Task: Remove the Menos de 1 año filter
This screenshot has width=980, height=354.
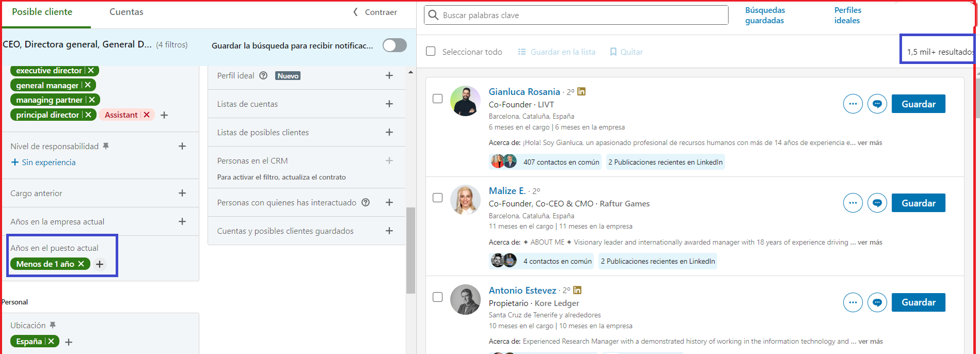Action: [x=81, y=264]
